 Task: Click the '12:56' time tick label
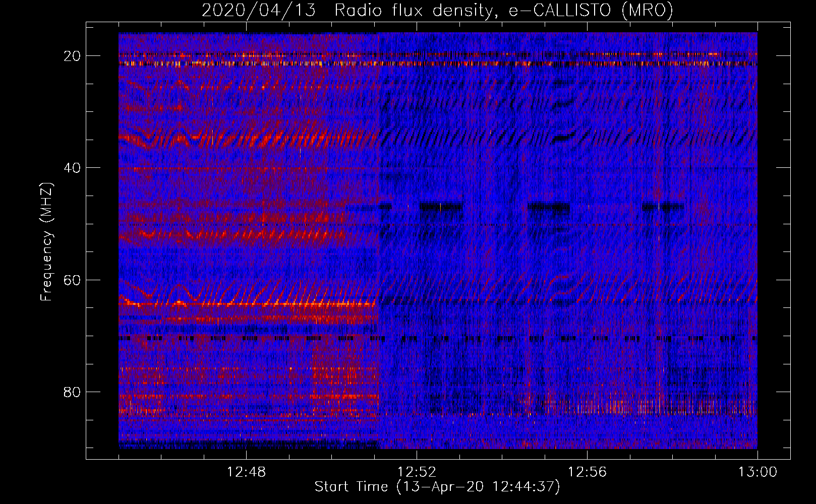(587, 472)
